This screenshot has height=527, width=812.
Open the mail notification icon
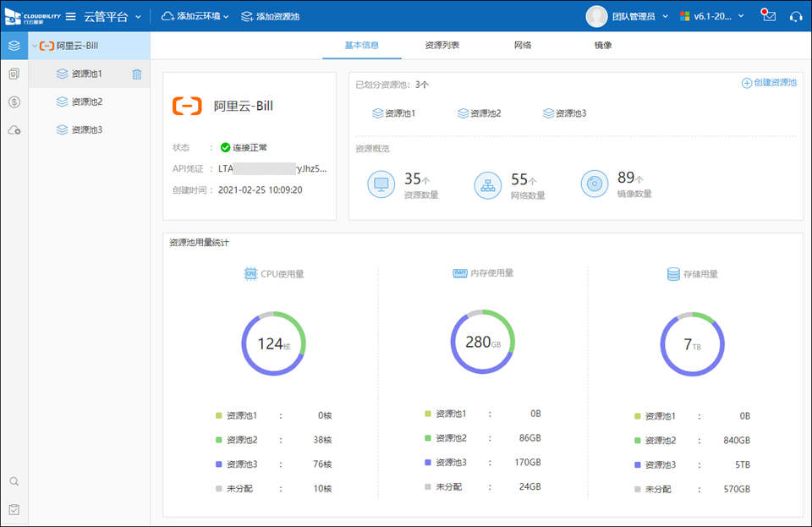point(768,16)
